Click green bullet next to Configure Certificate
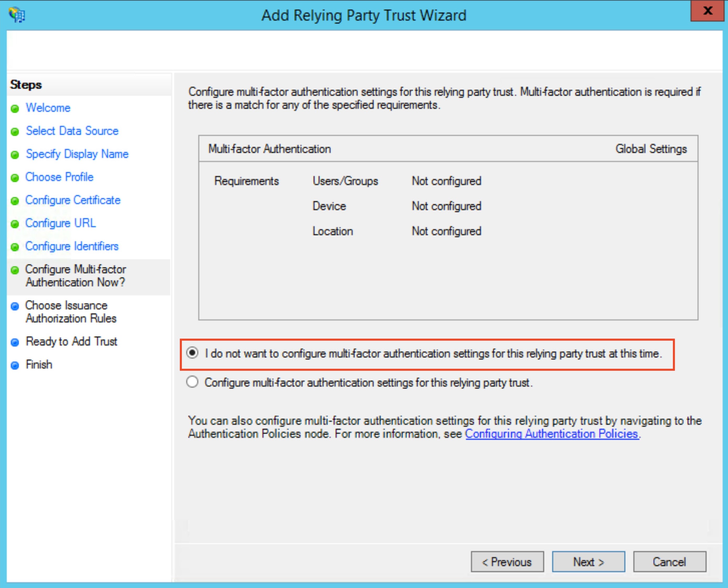The image size is (728, 588). coord(15,201)
